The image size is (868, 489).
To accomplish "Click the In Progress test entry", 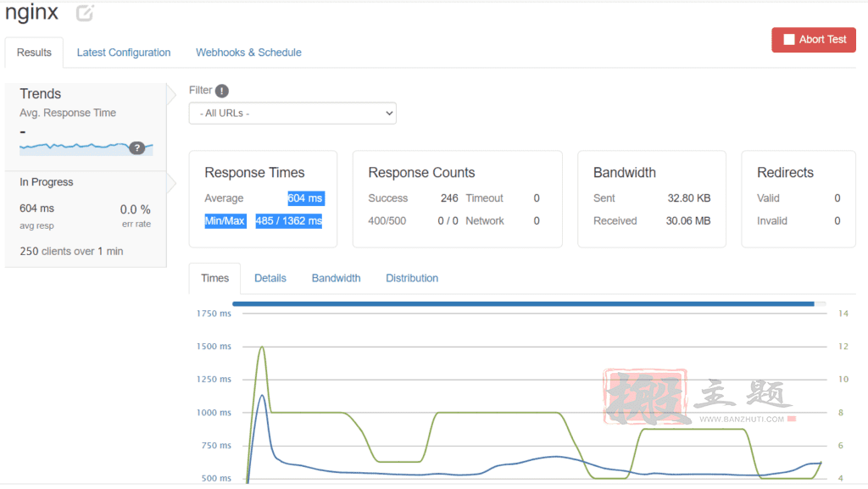I will click(x=86, y=219).
